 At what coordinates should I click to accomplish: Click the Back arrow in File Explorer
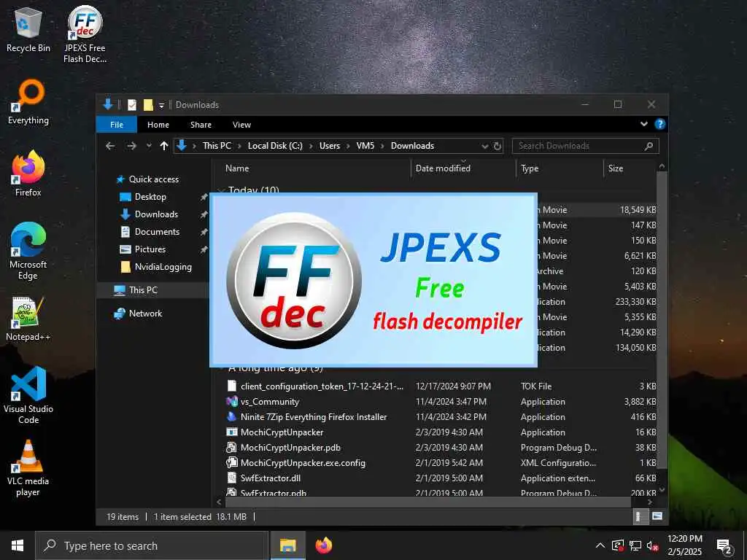[110, 146]
